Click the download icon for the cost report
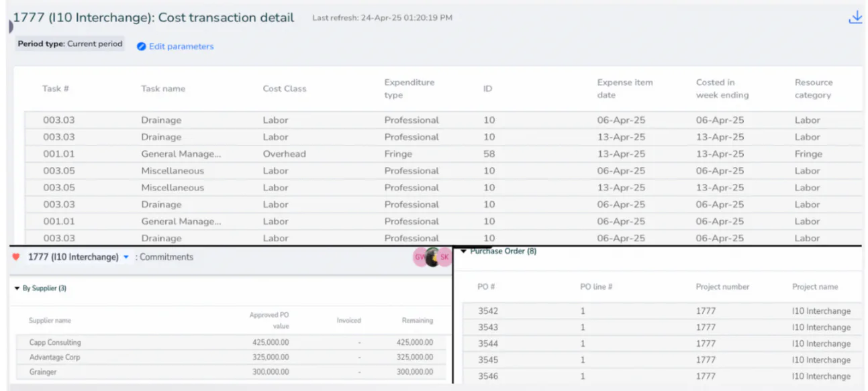This screenshot has width=868, height=391. click(x=855, y=17)
